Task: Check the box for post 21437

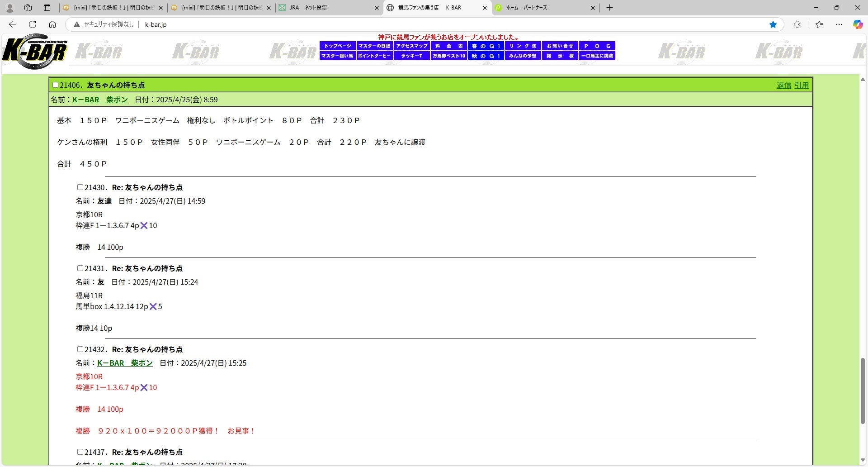Action: click(x=80, y=452)
